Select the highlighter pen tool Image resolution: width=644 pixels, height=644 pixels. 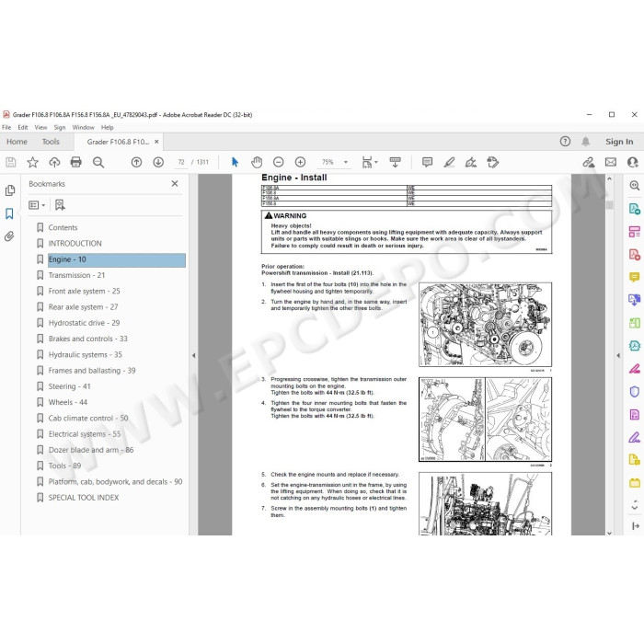click(x=449, y=162)
